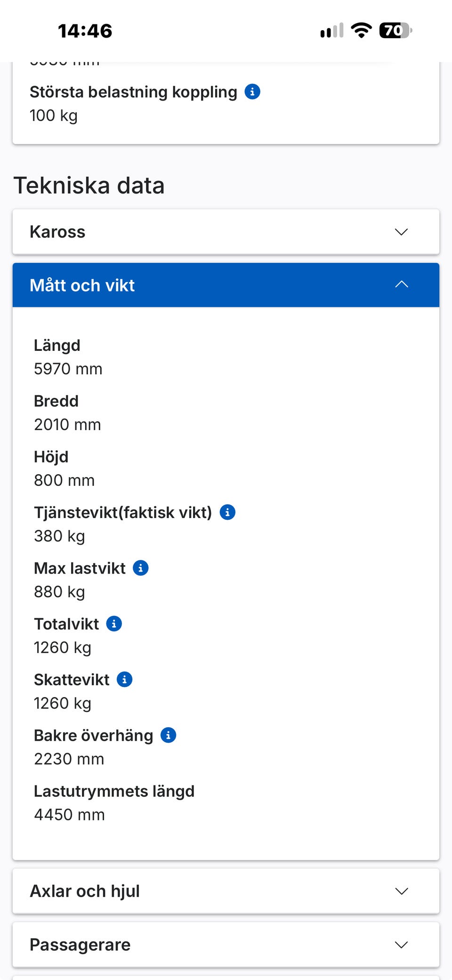View Skattevikt info tooltip icon
Screen dimensions: 452x980
pos(124,680)
